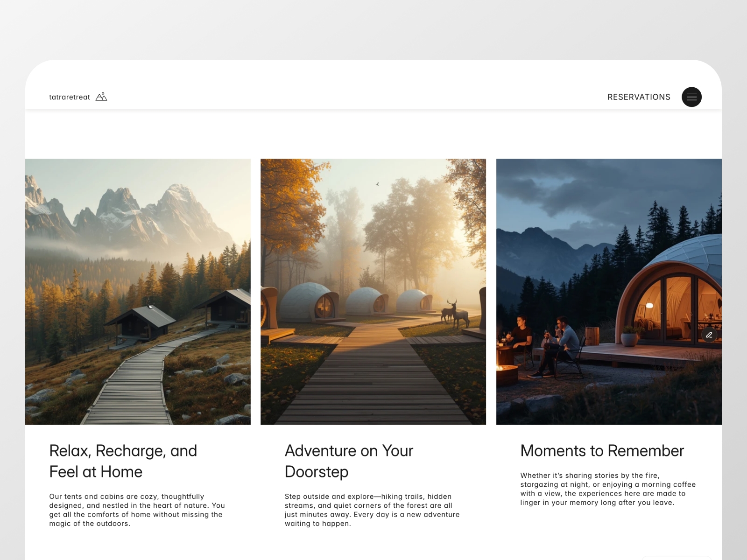Click the mountain logo icon next to tatraretreat
The height and width of the screenshot is (560, 747).
click(101, 97)
